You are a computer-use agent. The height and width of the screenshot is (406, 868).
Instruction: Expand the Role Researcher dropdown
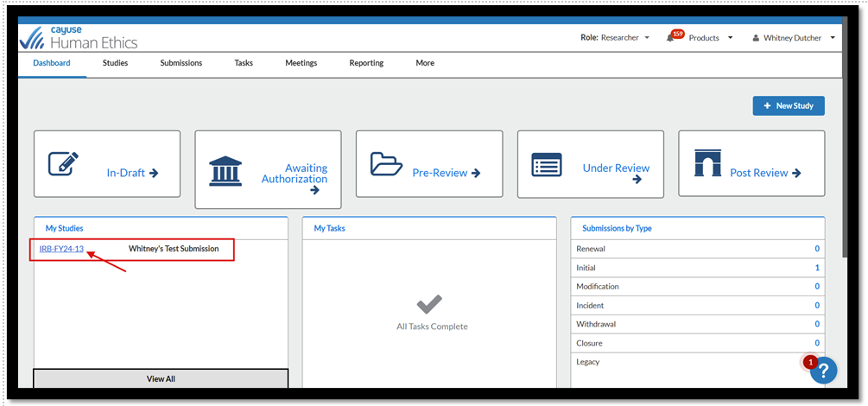click(x=615, y=38)
